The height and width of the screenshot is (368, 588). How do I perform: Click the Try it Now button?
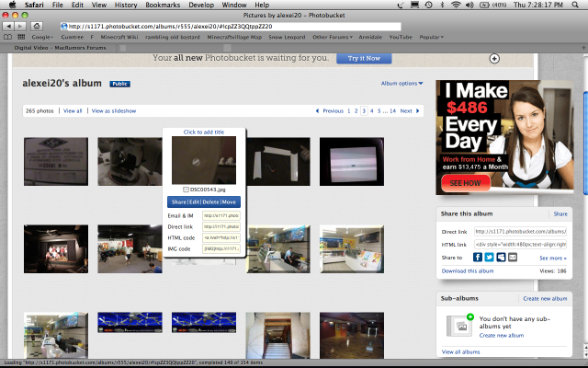coord(364,58)
